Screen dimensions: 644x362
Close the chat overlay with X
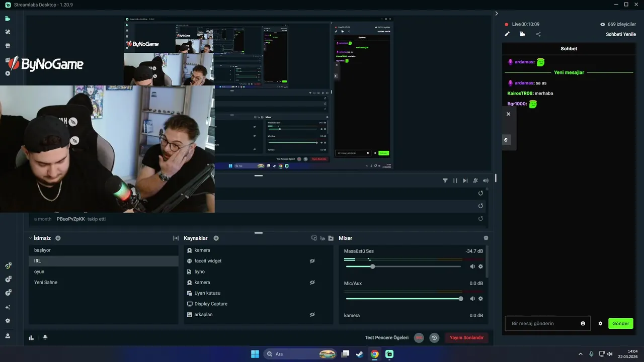coord(508,114)
